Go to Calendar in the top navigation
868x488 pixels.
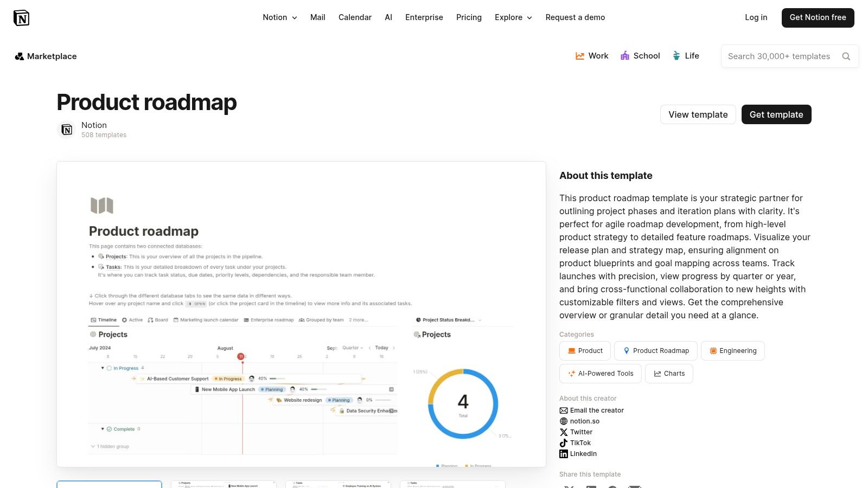click(x=355, y=17)
